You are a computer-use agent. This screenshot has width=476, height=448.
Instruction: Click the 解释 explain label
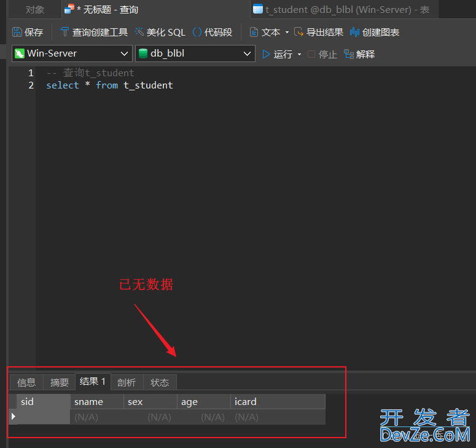point(365,54)
